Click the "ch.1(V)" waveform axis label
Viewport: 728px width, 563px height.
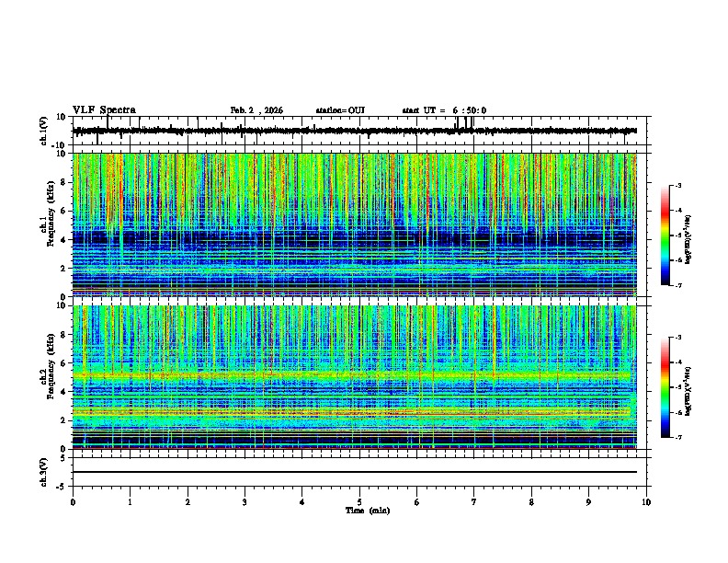(x=44, y=131)
